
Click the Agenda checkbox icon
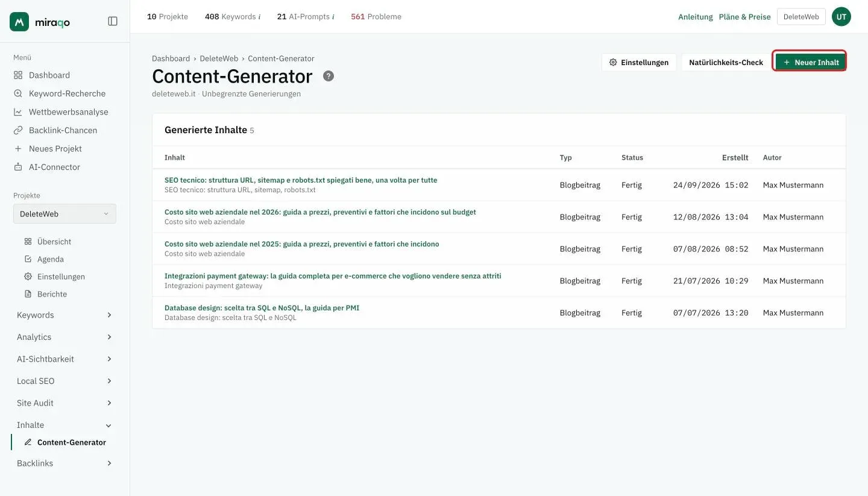[28, 259]
